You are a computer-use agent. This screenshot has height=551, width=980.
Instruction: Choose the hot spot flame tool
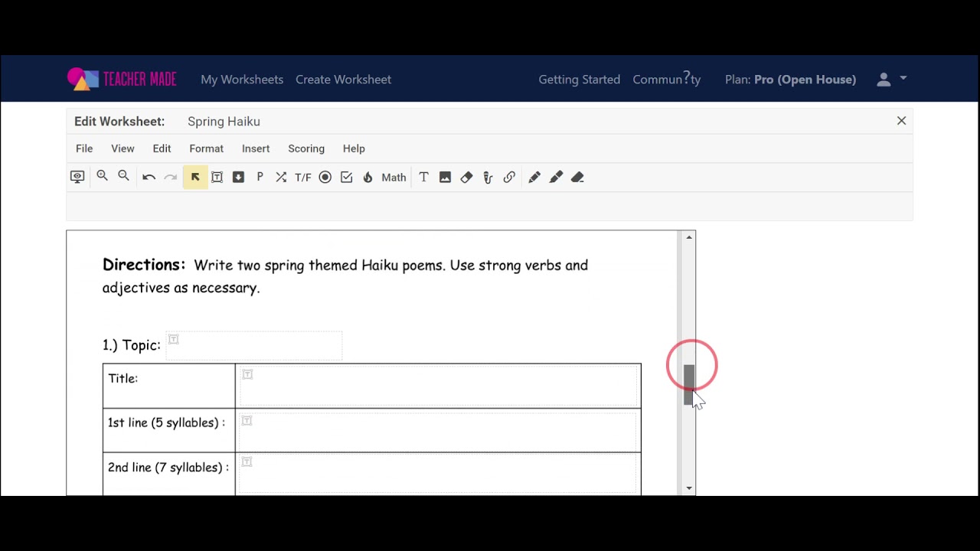pyautogui.click(x=367, y=177)
